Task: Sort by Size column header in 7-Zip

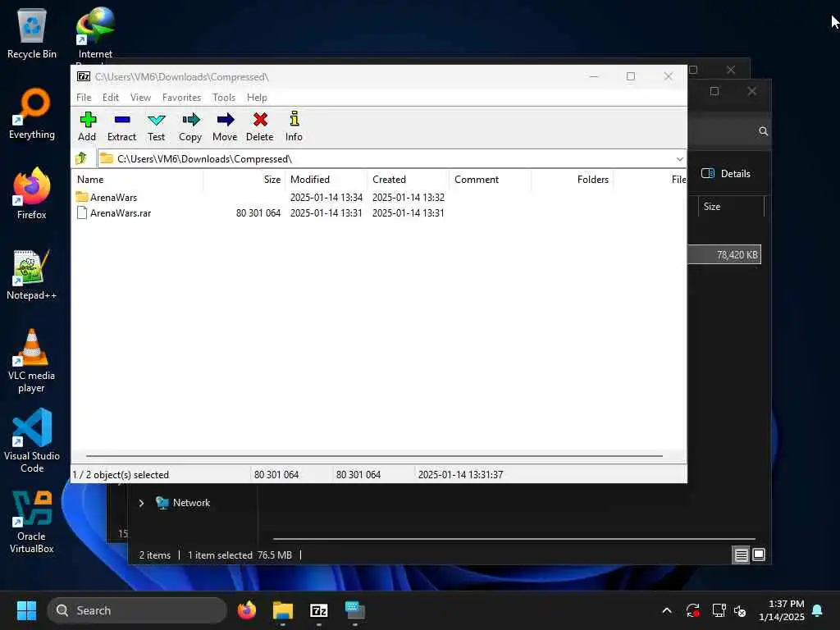Action: coord(244,180)
